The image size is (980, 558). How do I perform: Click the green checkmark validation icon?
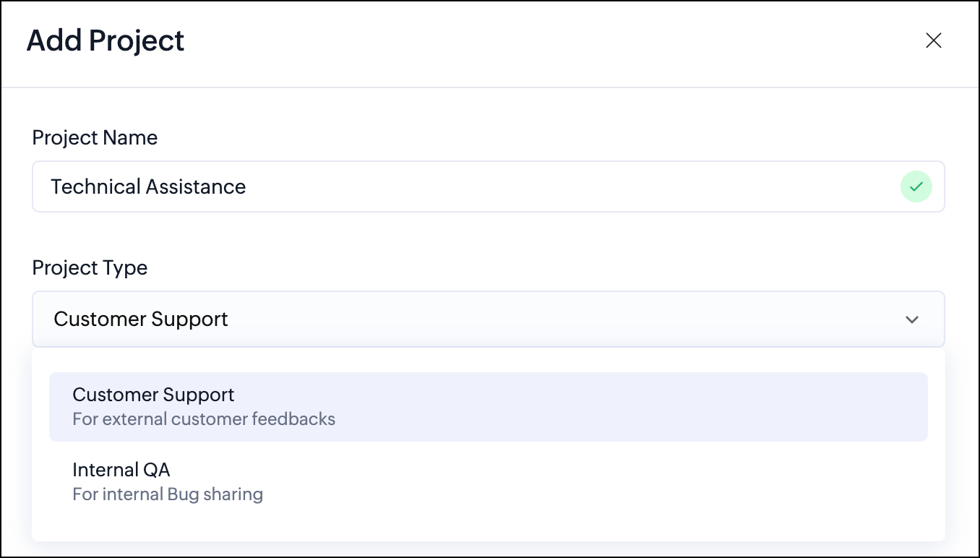916,186
